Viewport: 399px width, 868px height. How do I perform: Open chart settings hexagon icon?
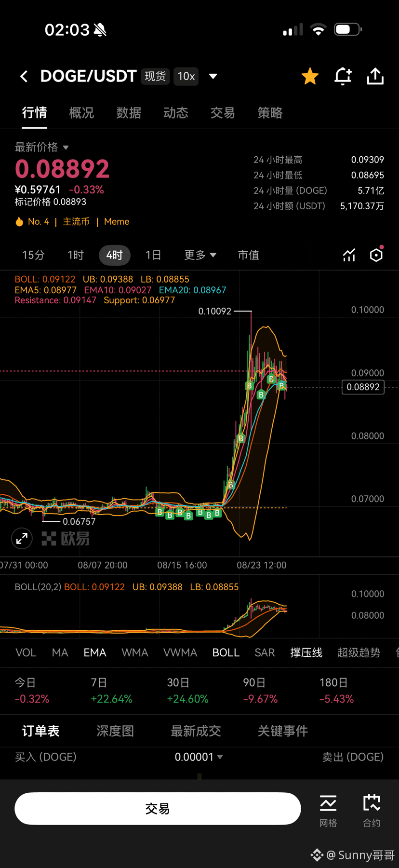pyautogui.click(x=376, y=254)
